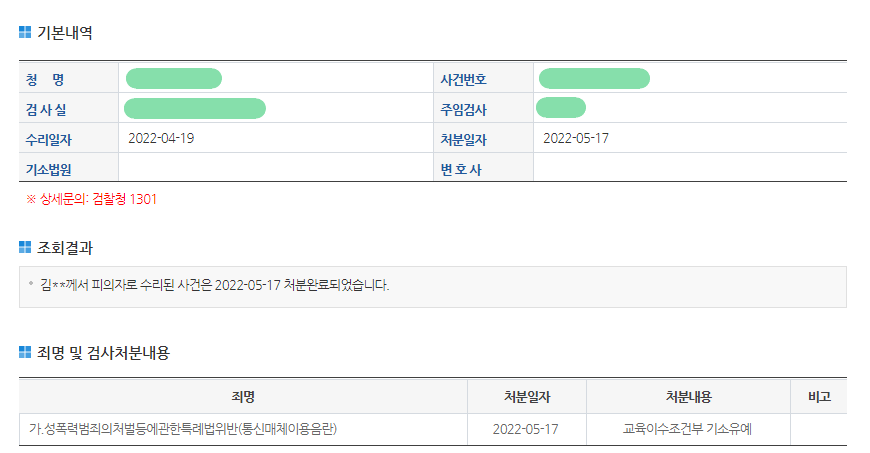The width and height of the screenshot is (870, 453).
Task: Click the blue icon beside 조회결과 heading
Action: coord(25,247)
